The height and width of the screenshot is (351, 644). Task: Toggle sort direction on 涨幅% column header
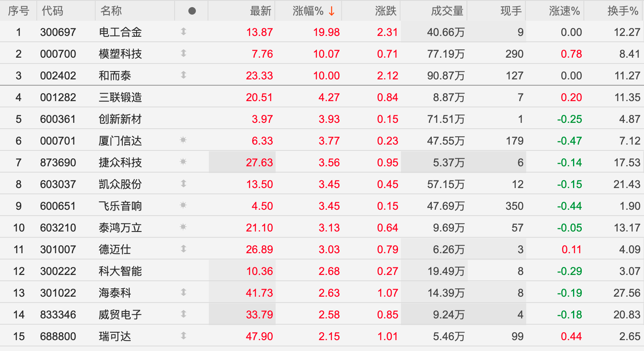point(313,11)
